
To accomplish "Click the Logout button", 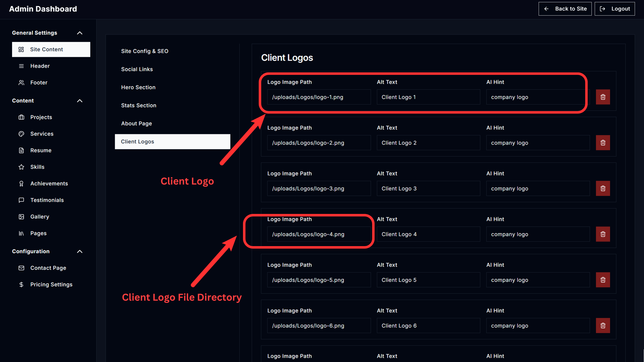I will pyautogui.click(x=614, y=9).
